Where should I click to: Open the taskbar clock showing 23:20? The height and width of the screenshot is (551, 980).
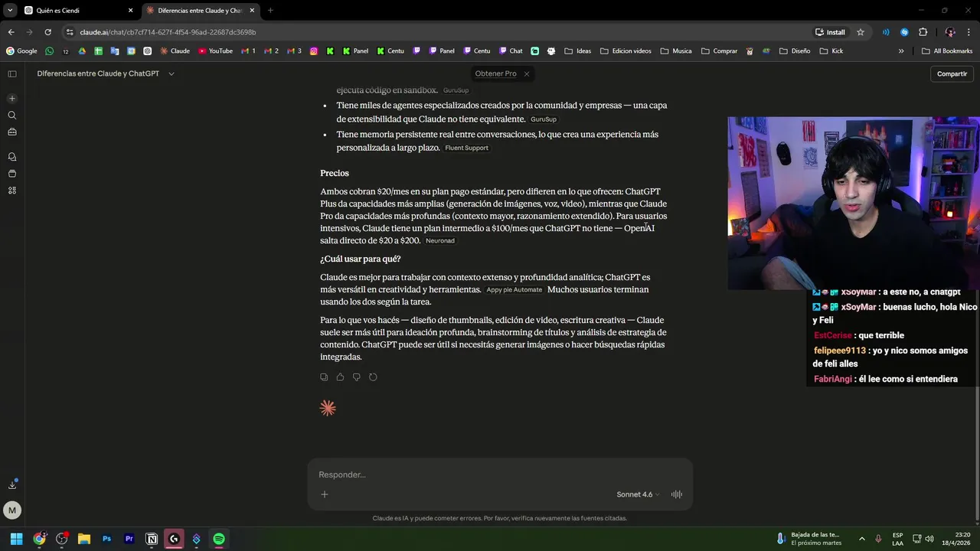(x=957, y=539)
